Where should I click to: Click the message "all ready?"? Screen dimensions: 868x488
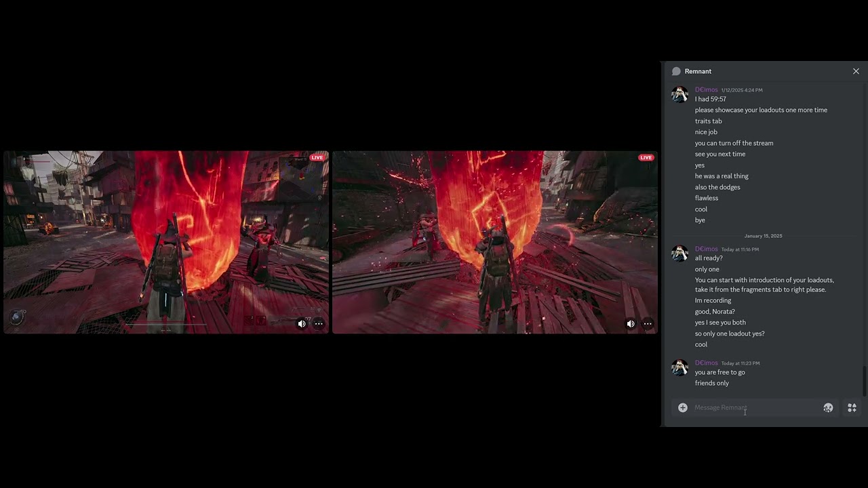[x=709, y=258]
